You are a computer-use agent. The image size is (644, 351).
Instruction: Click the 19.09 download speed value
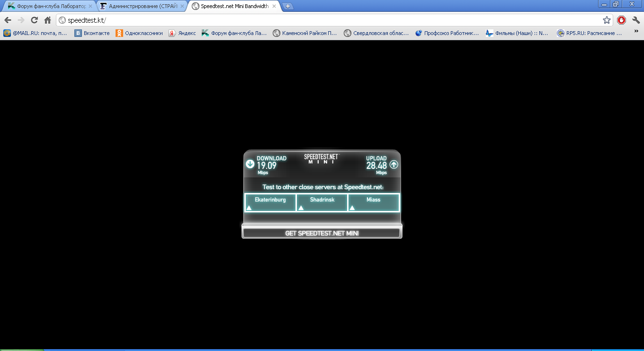point(267,166)
